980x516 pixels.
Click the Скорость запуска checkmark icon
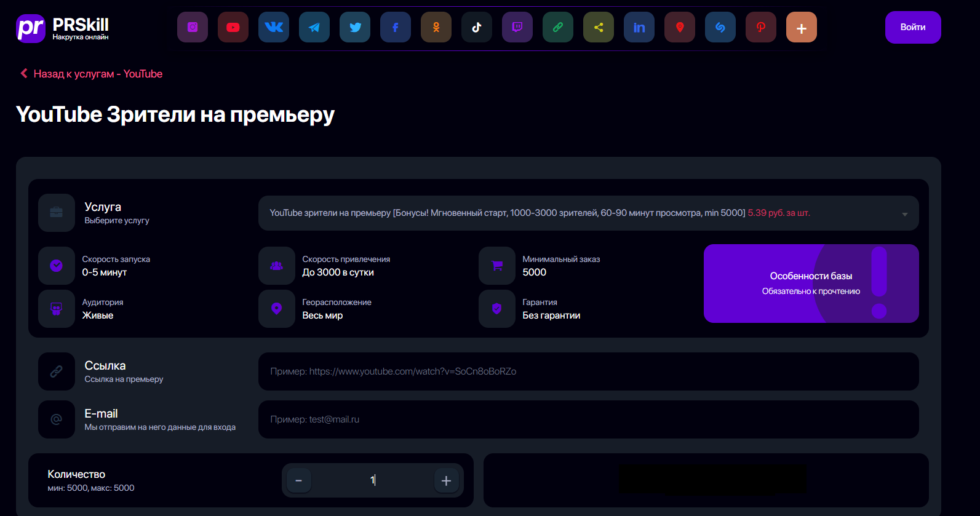57,266
